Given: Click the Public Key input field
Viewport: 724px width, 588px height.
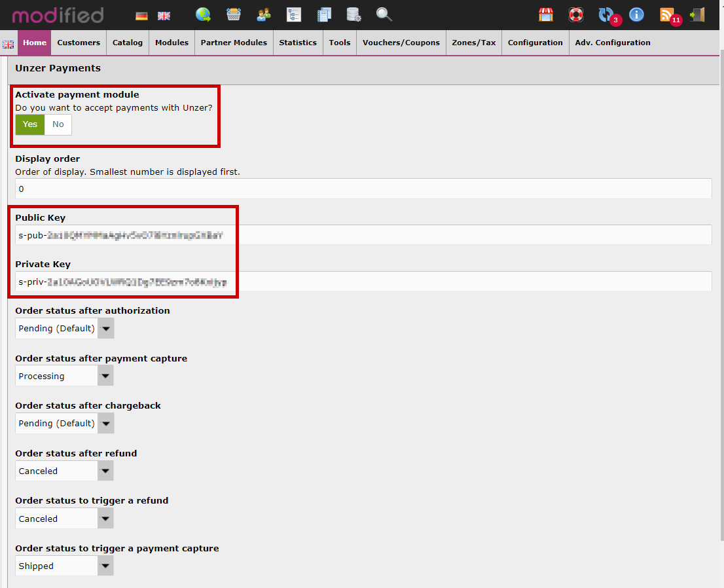Looking at the screenshot, I should point(363,235).
